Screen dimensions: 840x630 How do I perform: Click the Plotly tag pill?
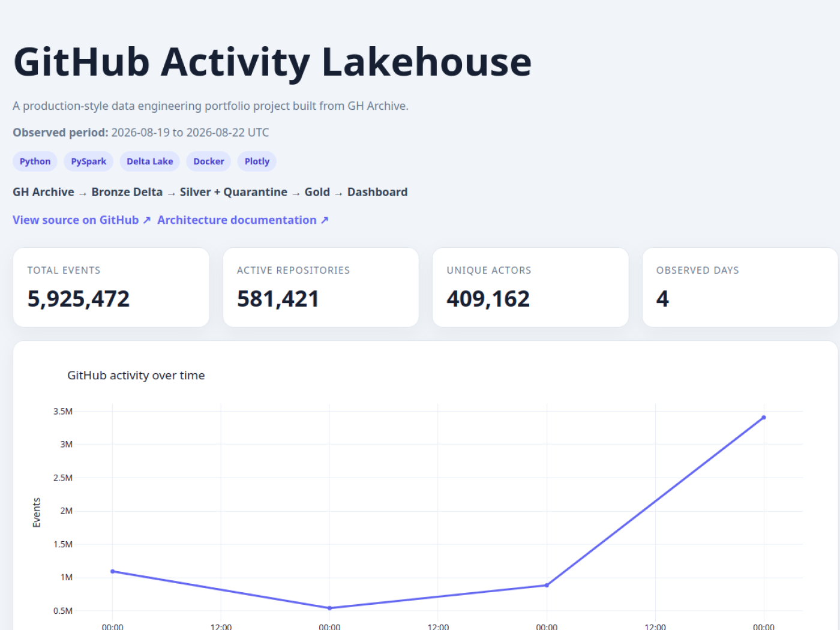[x=257, y=161]
